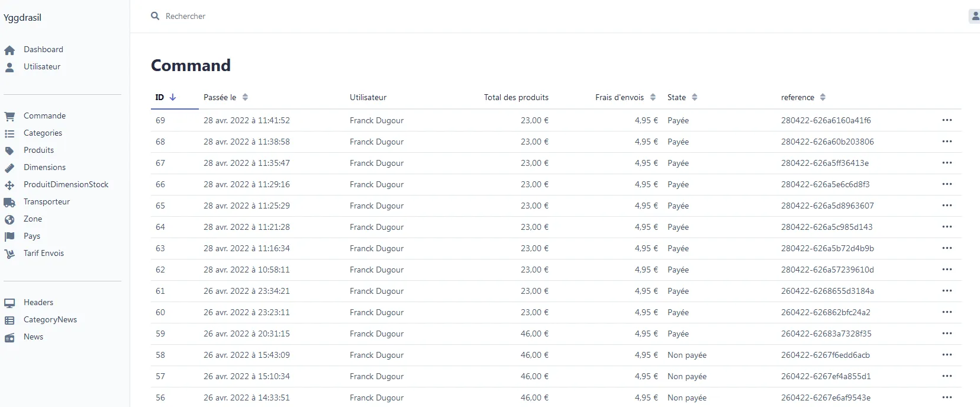The height and width of the screenshot is (407, 980).
Task: Click the Commande shopping cart icon
Action: point(9,116)
